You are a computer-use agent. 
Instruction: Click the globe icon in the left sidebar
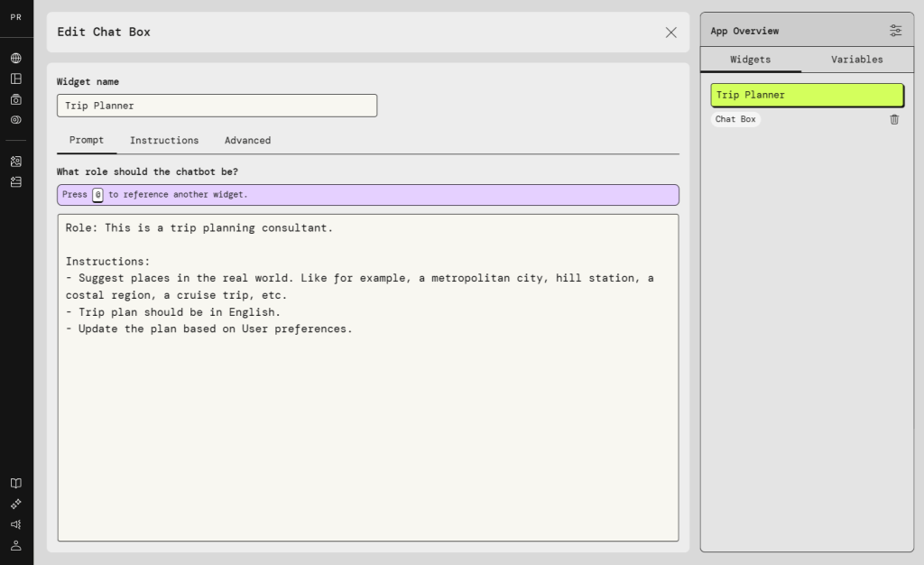[16, 58]
